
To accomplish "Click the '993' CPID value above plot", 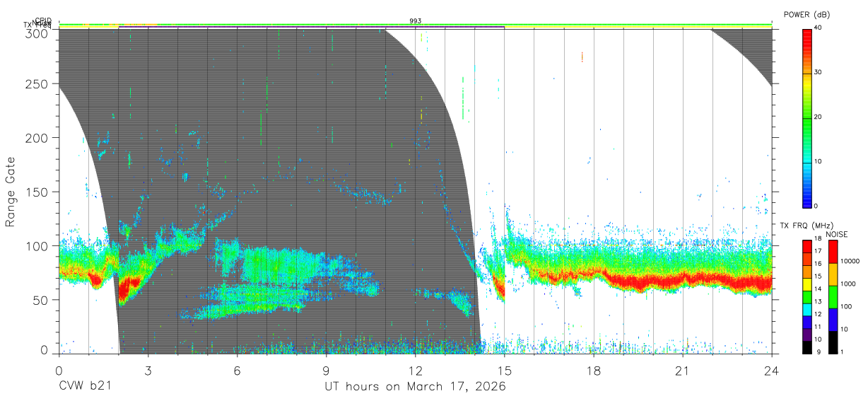I will click(415, 21).
